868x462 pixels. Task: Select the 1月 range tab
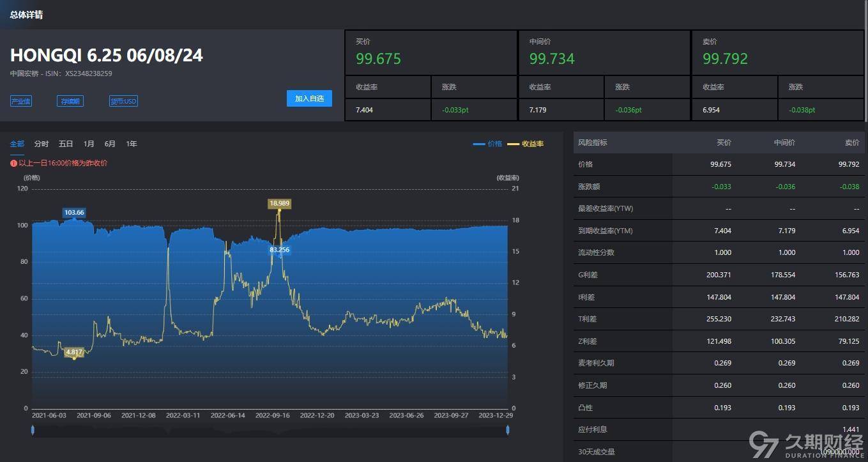coord(89,144)
